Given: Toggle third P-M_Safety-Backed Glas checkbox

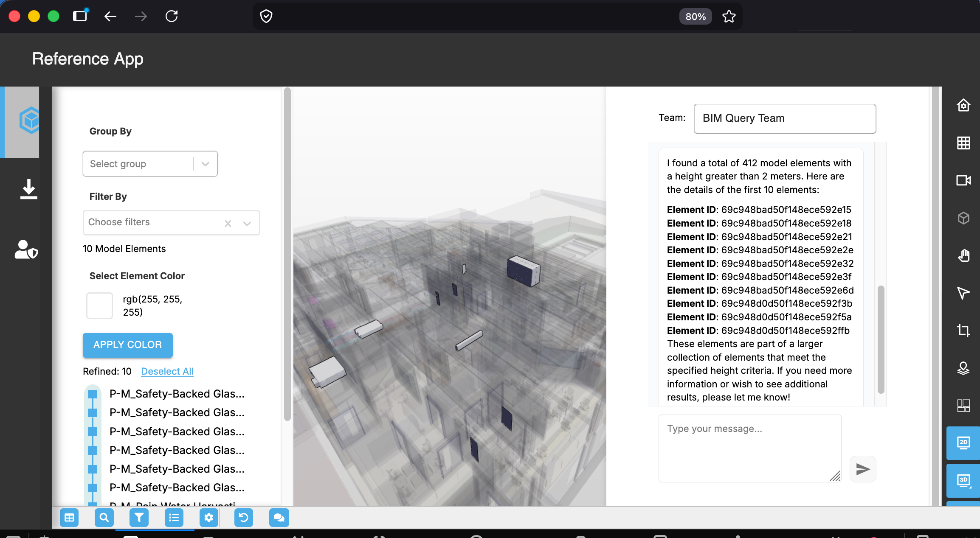Looking at the screenshot, I should pyautogui.click(x=92, y=432).
